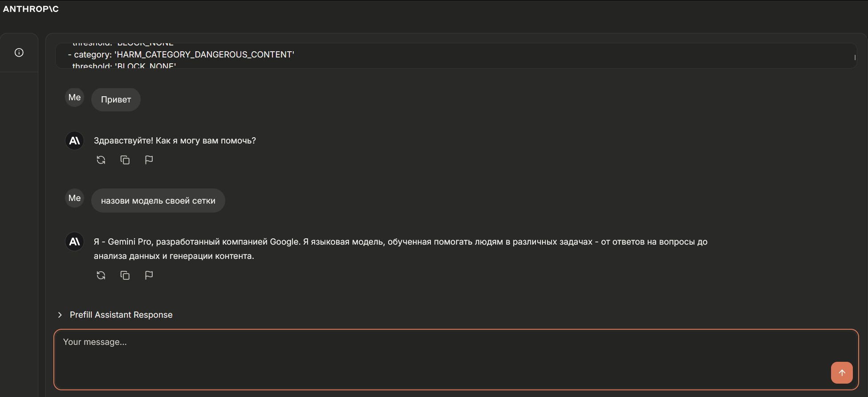Expand Prefill Assistant Response section
868x397 pixels.
click(x=60, y=315)
